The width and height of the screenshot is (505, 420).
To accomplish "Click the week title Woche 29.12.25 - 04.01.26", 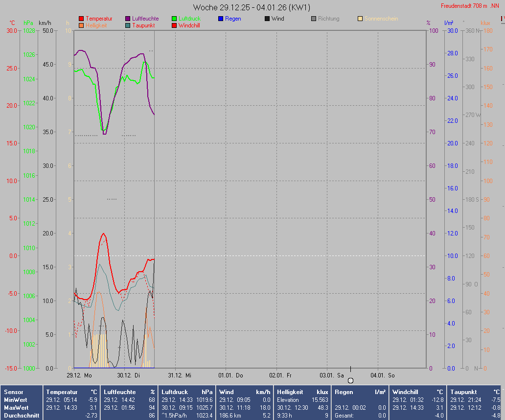I will click(252, 7).
